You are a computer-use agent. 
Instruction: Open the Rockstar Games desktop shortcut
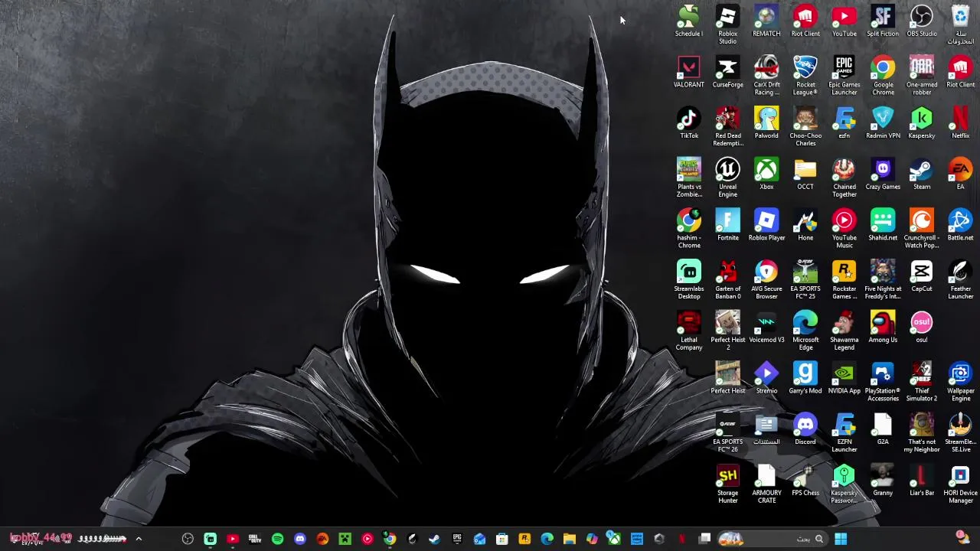pos(844,280)
